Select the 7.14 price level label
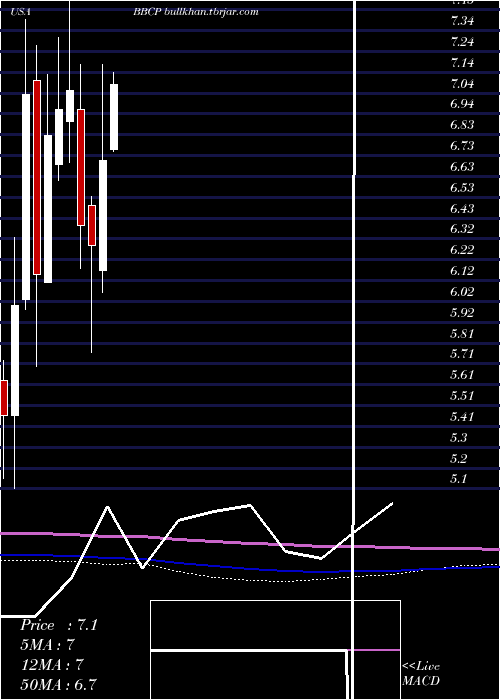The image size is (500, 700). point(462,62)
